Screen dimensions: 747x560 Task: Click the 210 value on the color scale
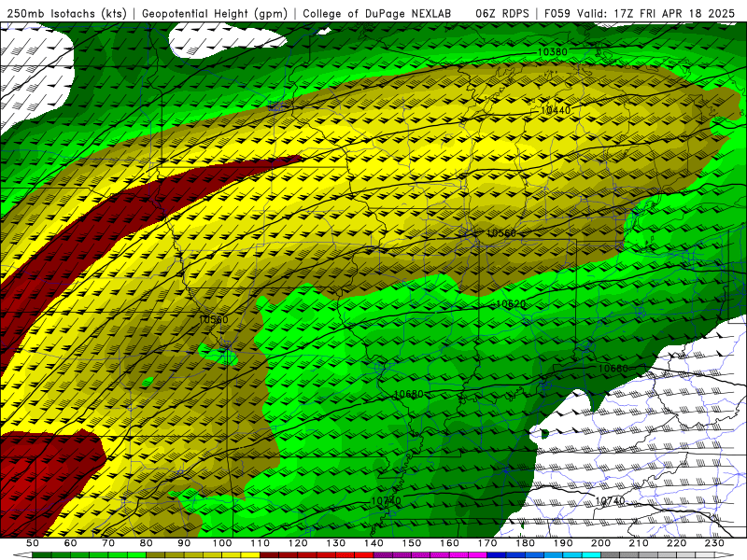tap(639, 543)
